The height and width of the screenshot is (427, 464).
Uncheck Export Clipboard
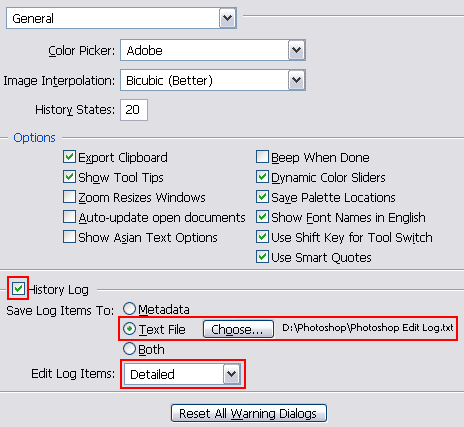click(69, 157)
